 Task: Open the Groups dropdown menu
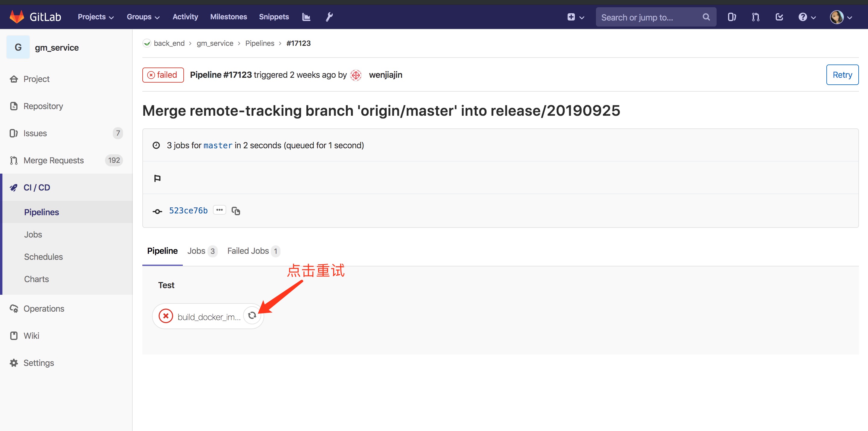(143, 17)
